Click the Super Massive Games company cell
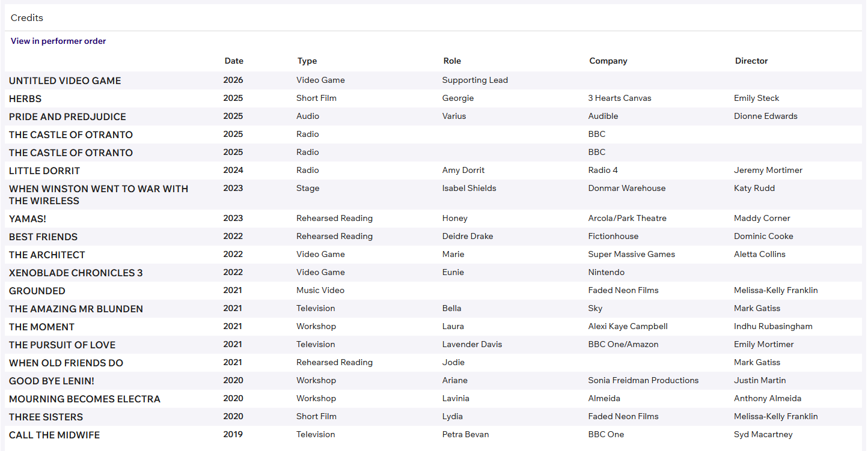 click(632, 254)
